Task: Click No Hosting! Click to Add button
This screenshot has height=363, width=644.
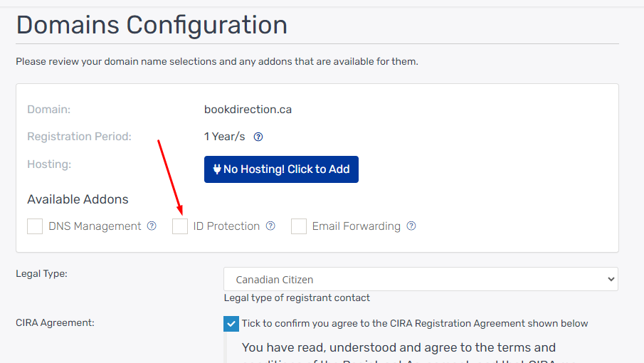Action: click(281, 169)
